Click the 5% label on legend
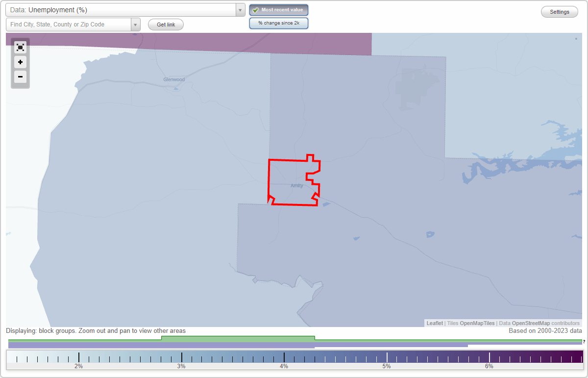588x378 pixels. [387, 366]
